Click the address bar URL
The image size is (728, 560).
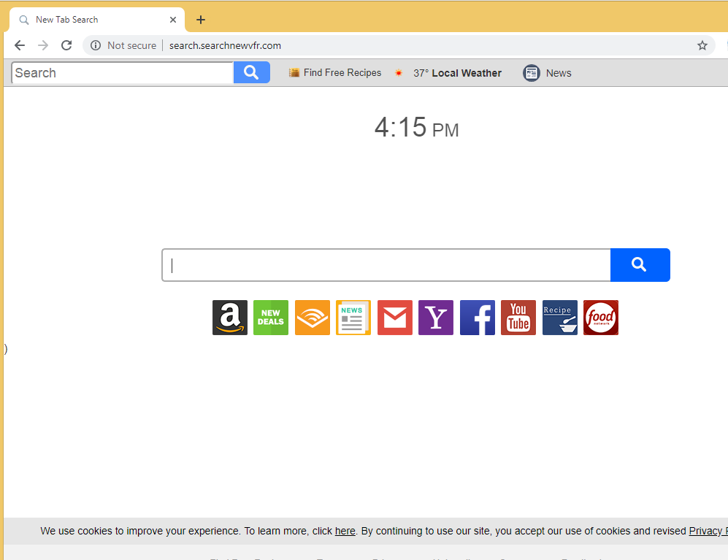tap(225, 45)
